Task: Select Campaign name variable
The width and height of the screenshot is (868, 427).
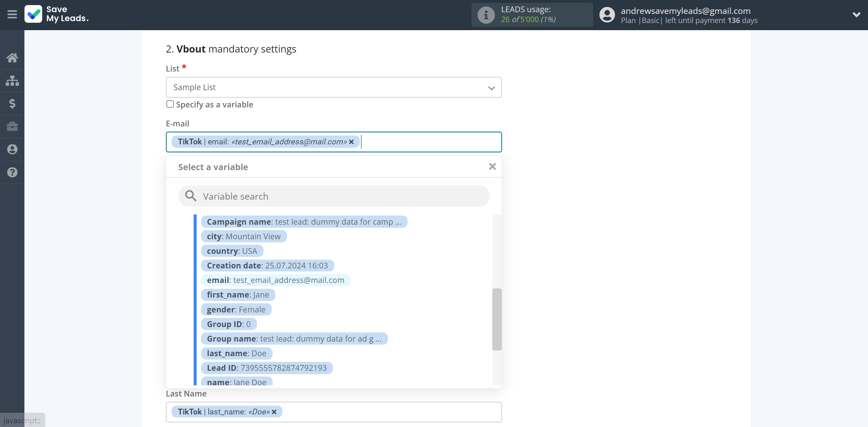Action: coord(304,222)
